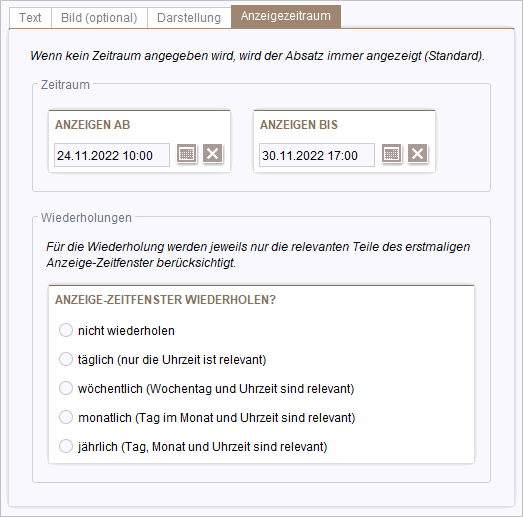Select the Anzeigezeitraum tab
The height and width of the screenshot is (517, 523).
pos(286,16)
